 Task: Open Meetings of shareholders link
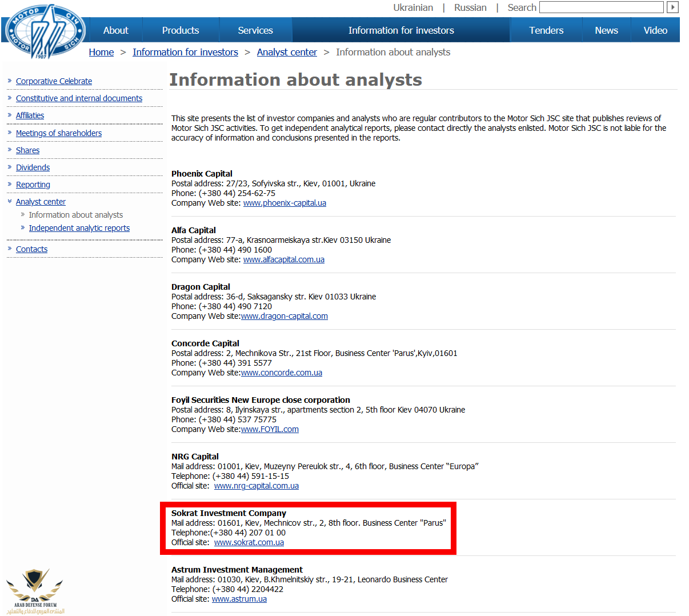pyautogui.click(x=59, y=133)
